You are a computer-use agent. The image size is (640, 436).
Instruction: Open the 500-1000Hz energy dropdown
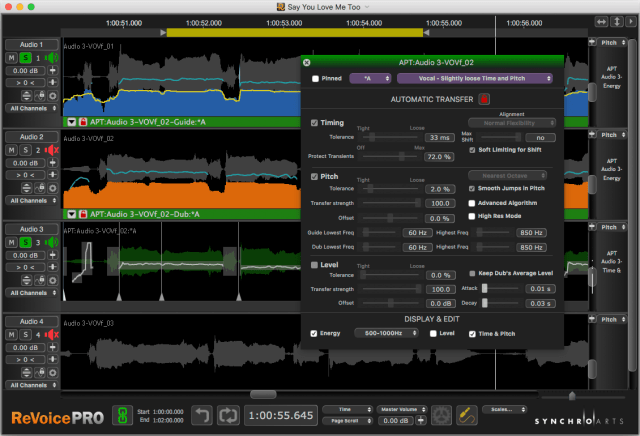tap(386, 333)
